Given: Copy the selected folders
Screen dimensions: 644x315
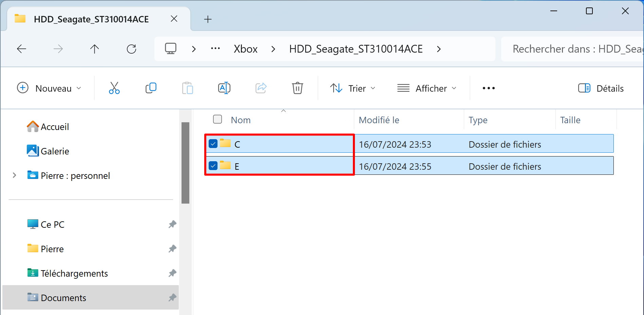Looking at the screenshot, I should point(151,88).
